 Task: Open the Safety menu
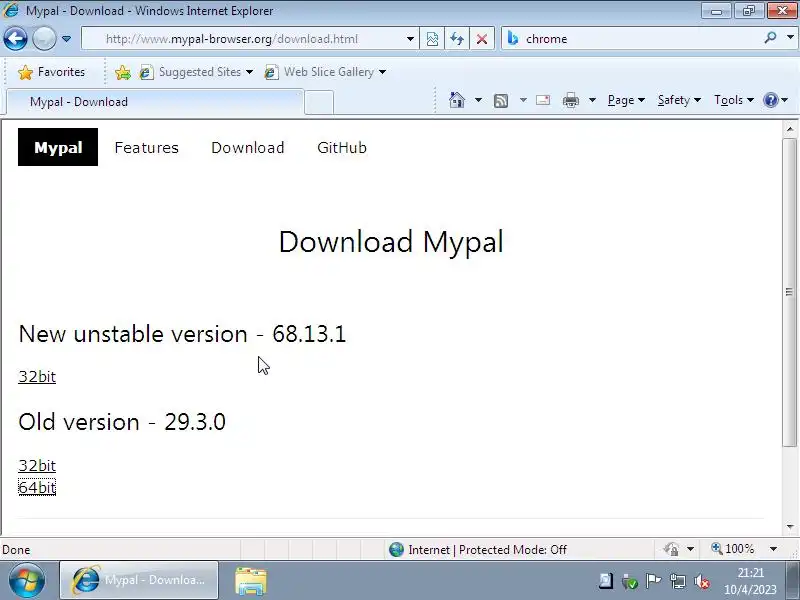click(679, 100)
